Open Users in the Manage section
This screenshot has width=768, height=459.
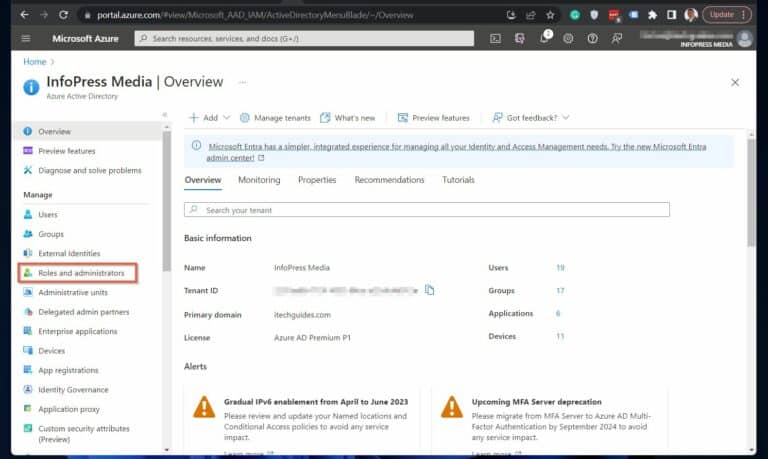pyautogui.click(x=48, y=215)
